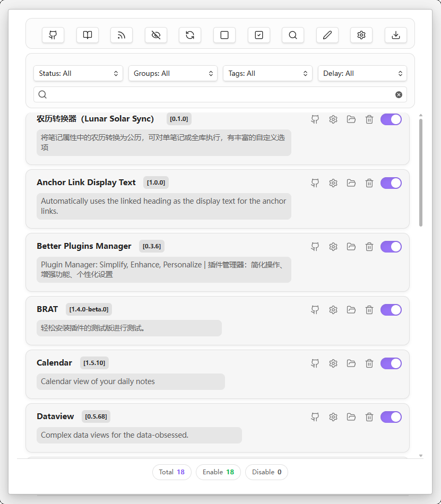This screenshot has height=504, width=441.
Task: Open folder for Better Plugins Manager
Action: pyautogui.click(x=351, y=247)
